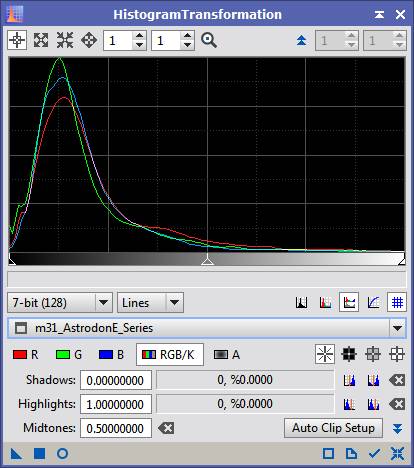Select the R channel tab

pyautogui.click(x=26, y=355)
